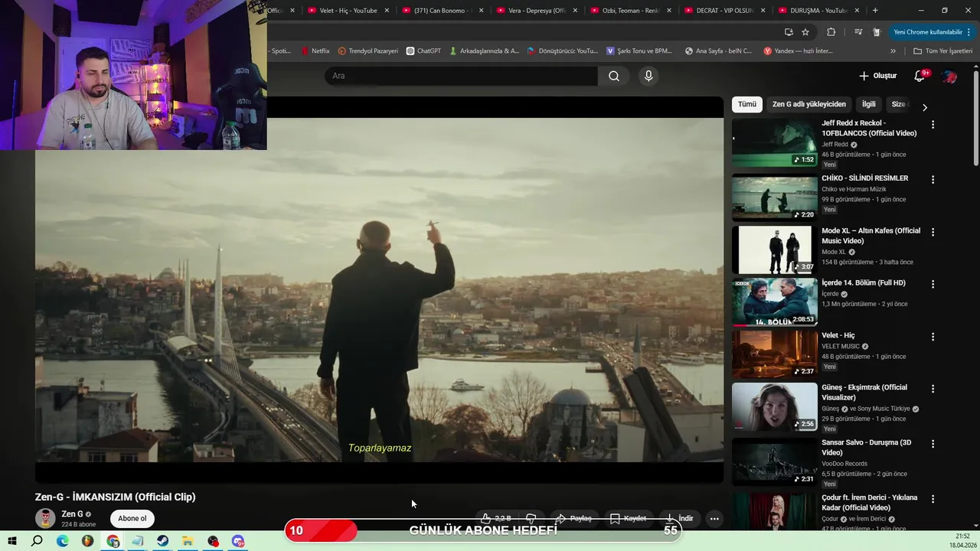Open options for Mode XL Altın Kafes video
The image size is (980, 551).
(933, 232)
